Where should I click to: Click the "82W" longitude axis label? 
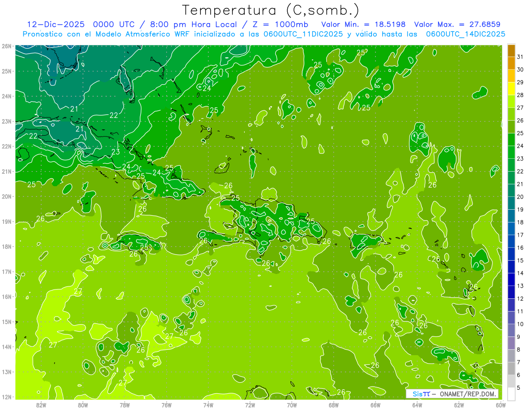pos(41,404)
